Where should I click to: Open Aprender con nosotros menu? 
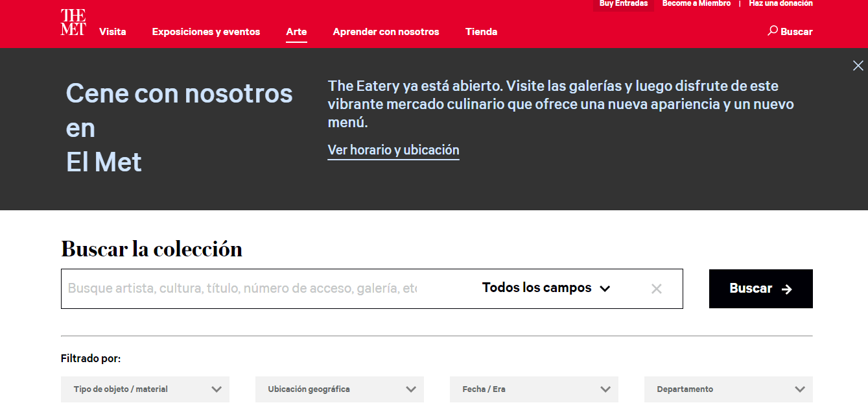pyautogui.click(x=386, y=31)
